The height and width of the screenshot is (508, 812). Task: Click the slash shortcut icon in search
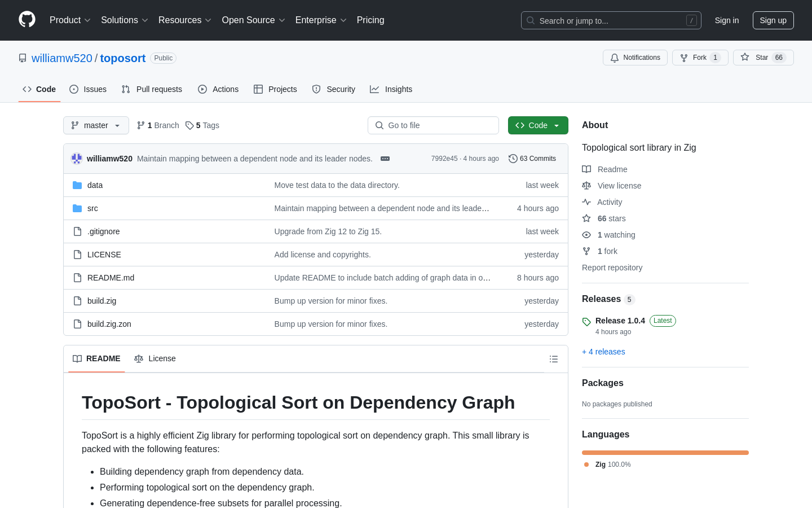pos(691,20)
